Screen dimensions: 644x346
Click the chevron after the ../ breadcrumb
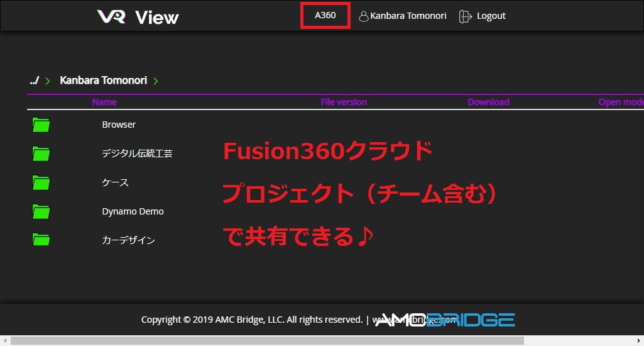coord(48,81)
